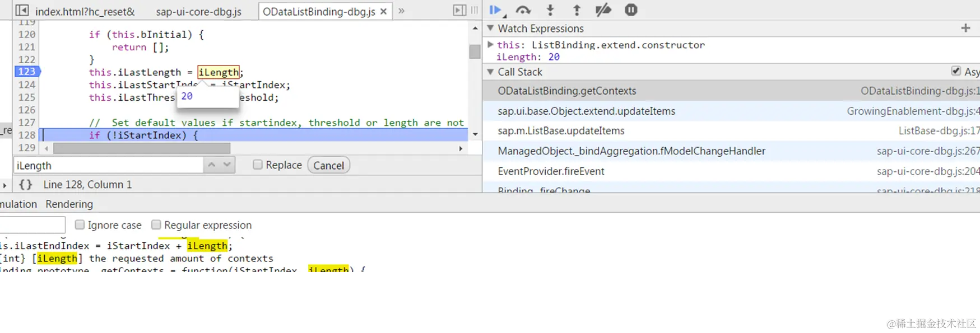This screenshot has width=980, height=333.
Task: Deactivate breakpoints icon
Action: click(603, 10)
